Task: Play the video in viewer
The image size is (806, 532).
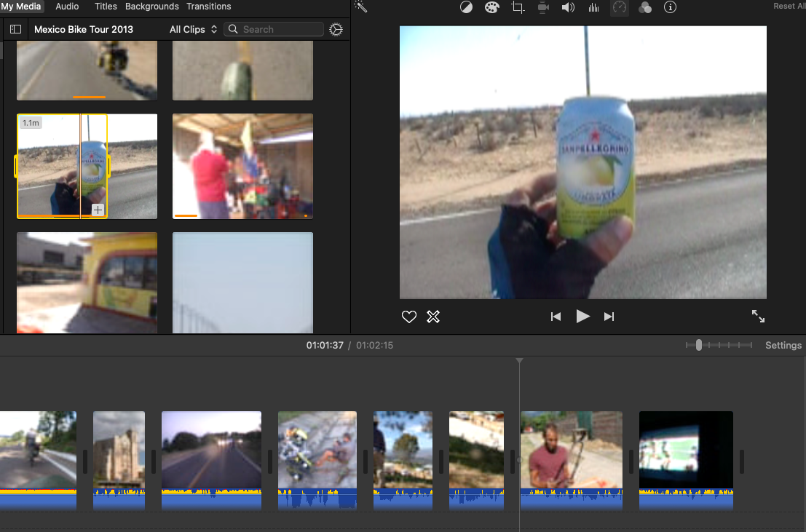Action: point(582,316)
